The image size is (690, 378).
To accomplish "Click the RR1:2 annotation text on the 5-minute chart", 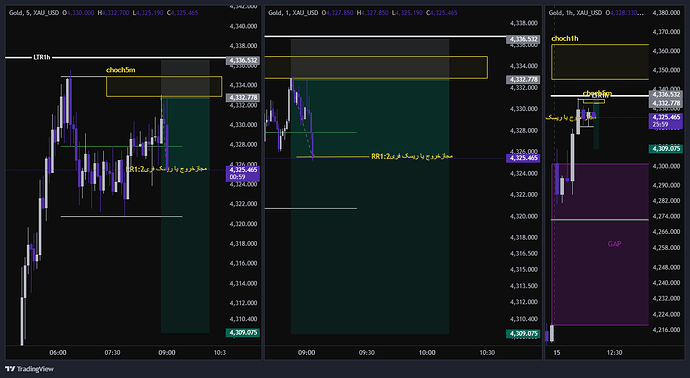I will pyautogui.click(x=166, y=169).
